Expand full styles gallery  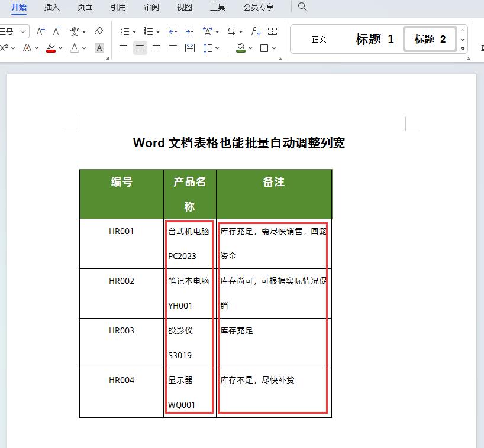[463, 48]
